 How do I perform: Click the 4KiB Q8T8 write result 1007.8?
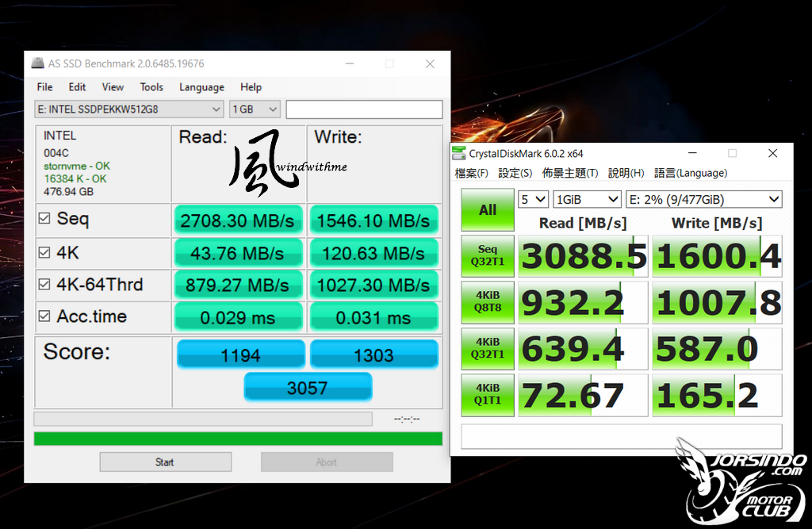[717, 302]
